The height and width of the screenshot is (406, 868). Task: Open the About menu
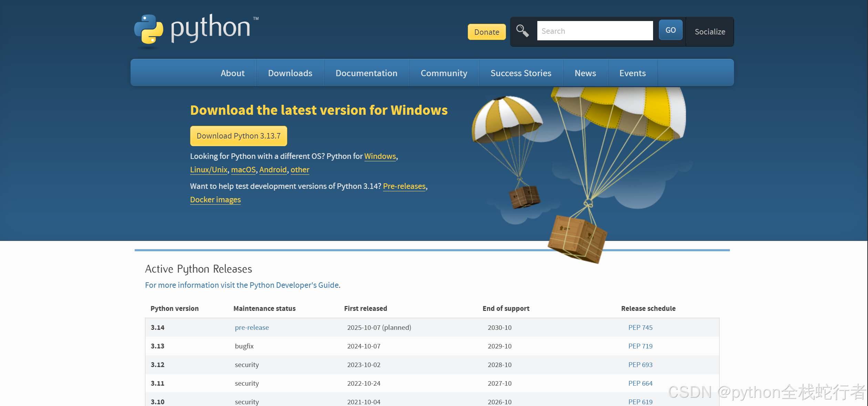click(232, 73)
